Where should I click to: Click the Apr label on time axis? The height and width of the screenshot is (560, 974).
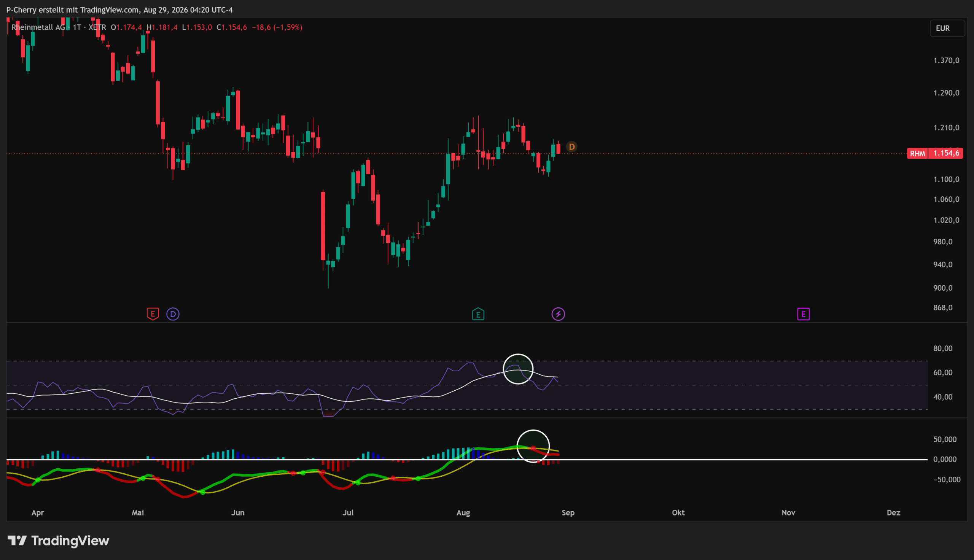click(x=38, y=513)
